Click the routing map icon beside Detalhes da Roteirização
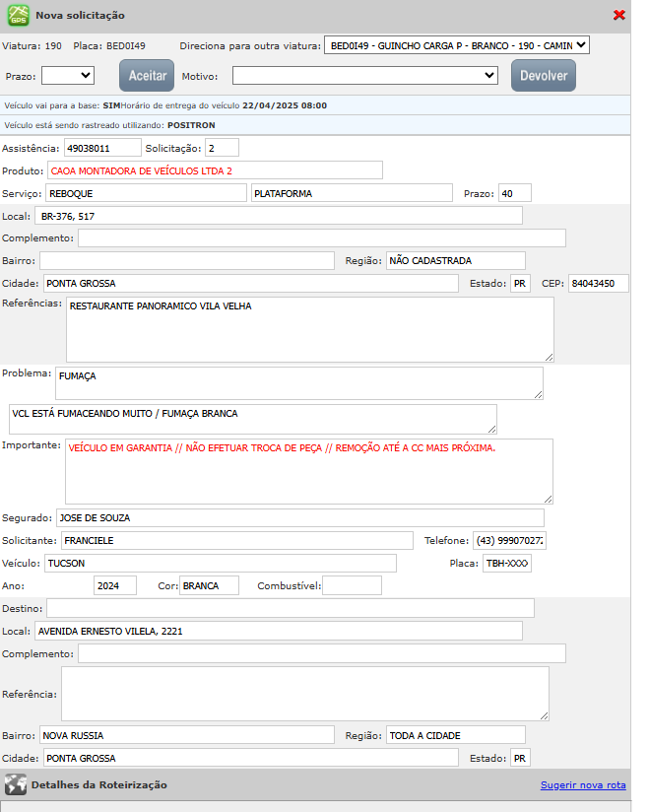Image resolution: width=649 pixels, height=812 pixels. tap(15, 784)
